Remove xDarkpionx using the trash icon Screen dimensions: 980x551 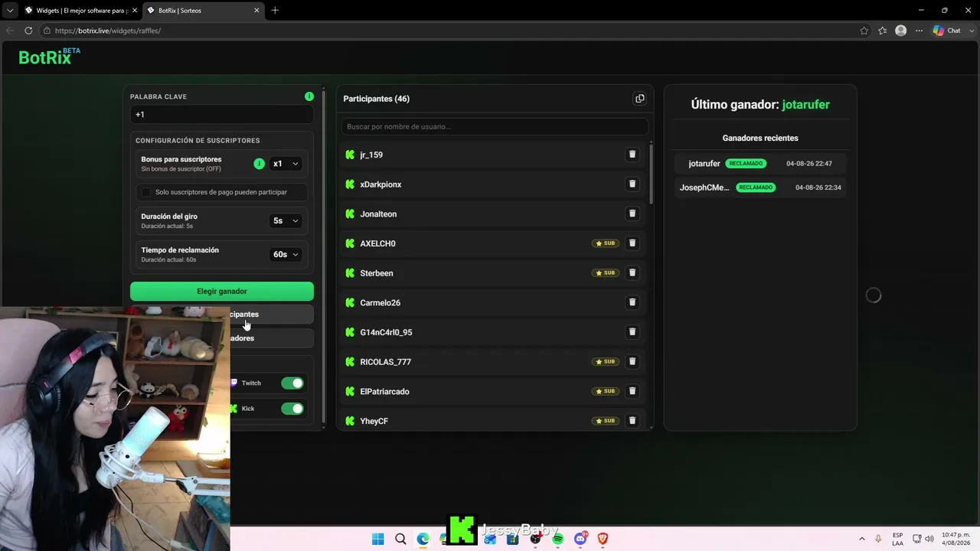coord(632,184)
